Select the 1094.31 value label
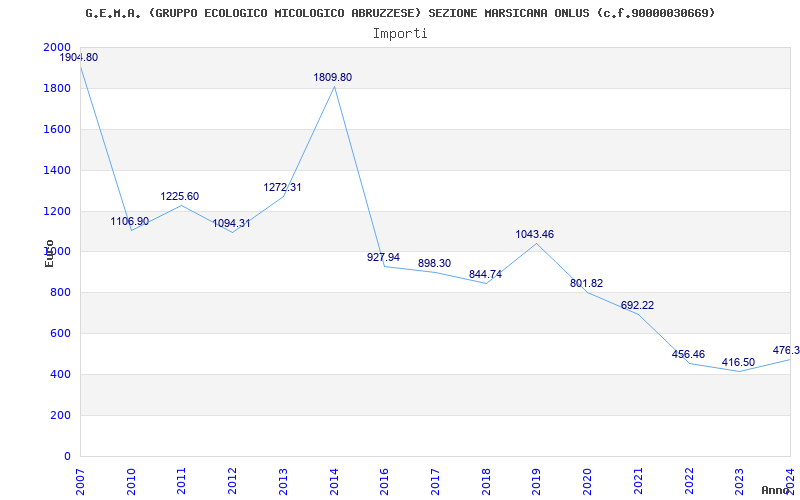 point(231,223)
